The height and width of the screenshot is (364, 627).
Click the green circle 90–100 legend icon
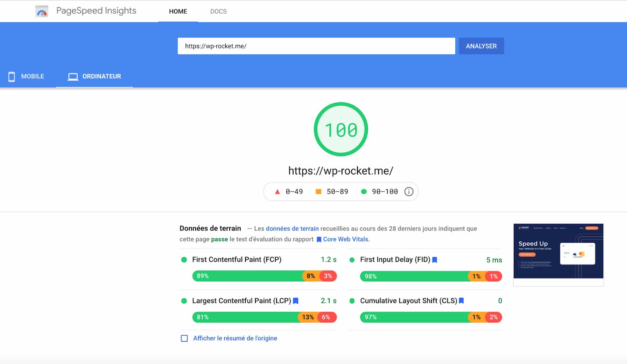coord(364,191)
